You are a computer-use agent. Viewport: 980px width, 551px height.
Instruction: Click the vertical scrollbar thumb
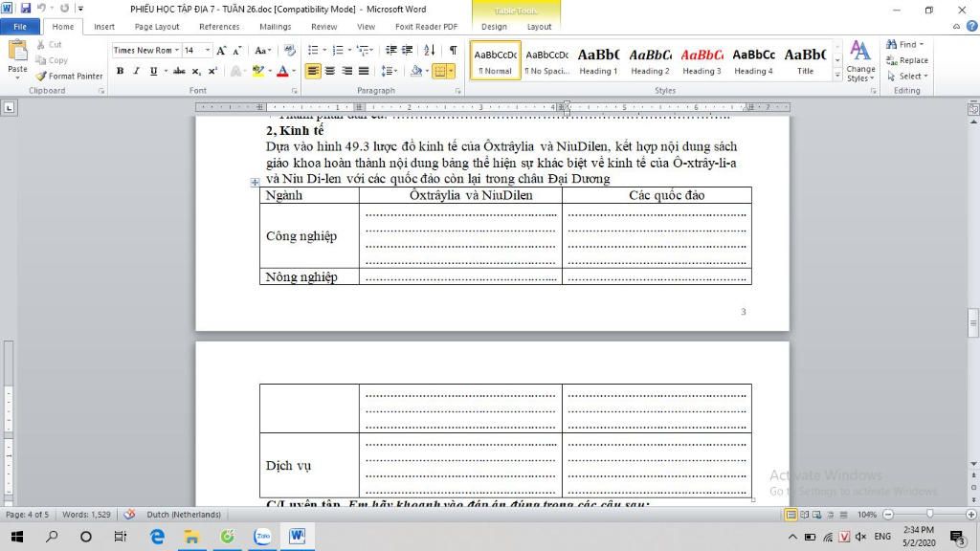(x=973, y=323)
